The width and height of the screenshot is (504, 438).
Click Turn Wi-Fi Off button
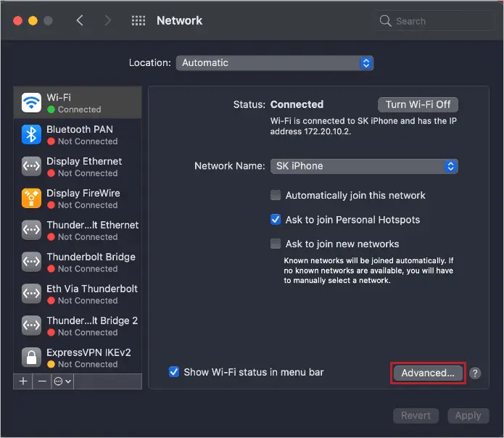click(418, 104)
